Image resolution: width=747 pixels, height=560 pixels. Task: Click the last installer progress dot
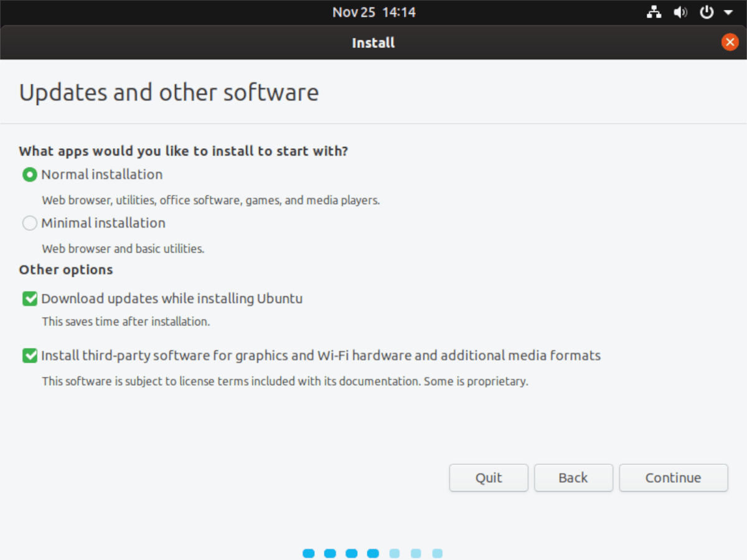point(437,553)
